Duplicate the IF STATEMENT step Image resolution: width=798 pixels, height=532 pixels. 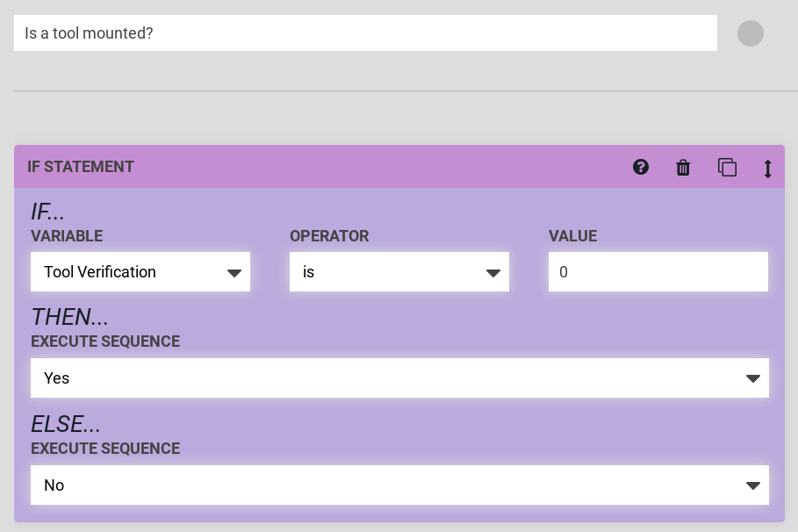(727, 167)
